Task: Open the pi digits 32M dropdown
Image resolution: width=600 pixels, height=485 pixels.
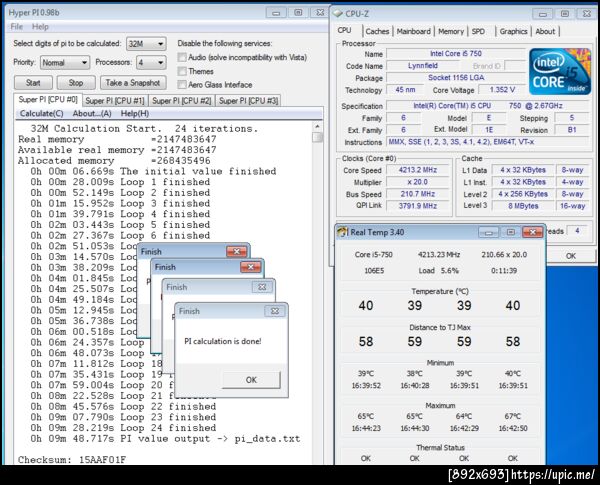Action: (146, 44)
